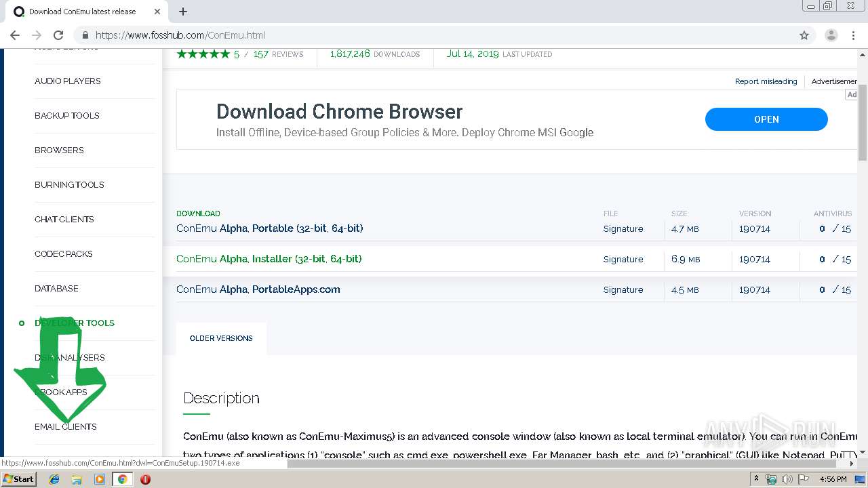868x488 pixels.
Task: Open Signature for the Installer file
Action: tap(623, 259)
